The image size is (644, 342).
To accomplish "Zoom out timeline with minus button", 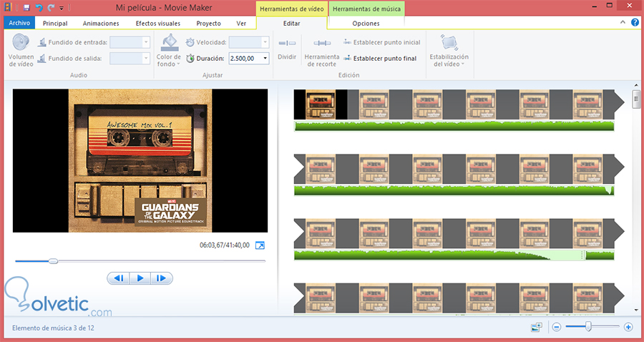I will (557, 327).
